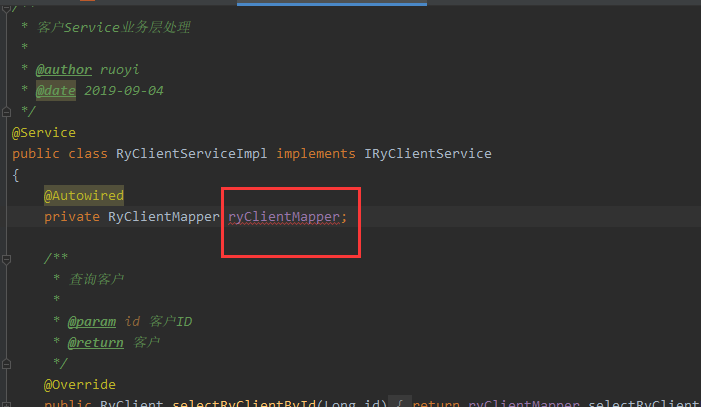Click the implements keyword

316,154
